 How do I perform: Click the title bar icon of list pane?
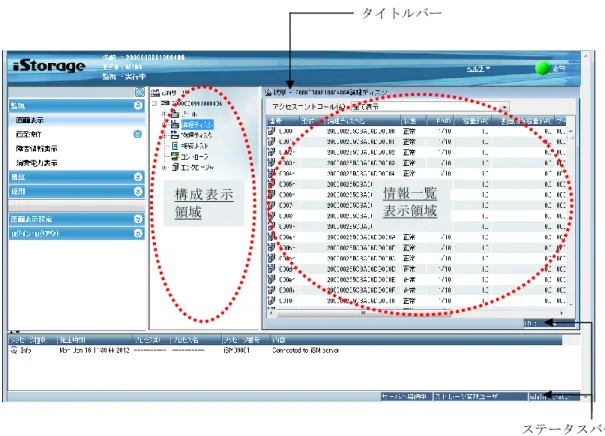(x=268, y=92)
